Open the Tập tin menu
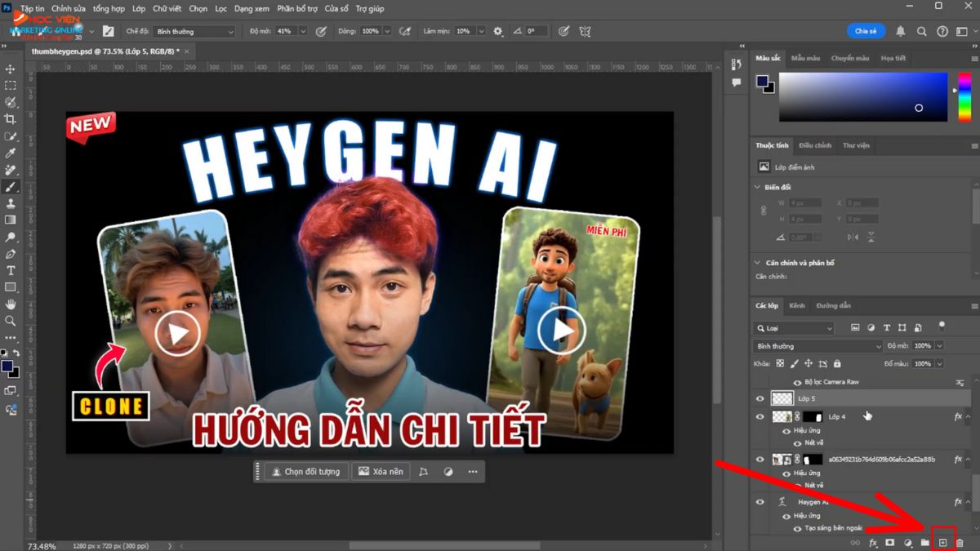Screen dimensions: 980x551 [33, 8]
